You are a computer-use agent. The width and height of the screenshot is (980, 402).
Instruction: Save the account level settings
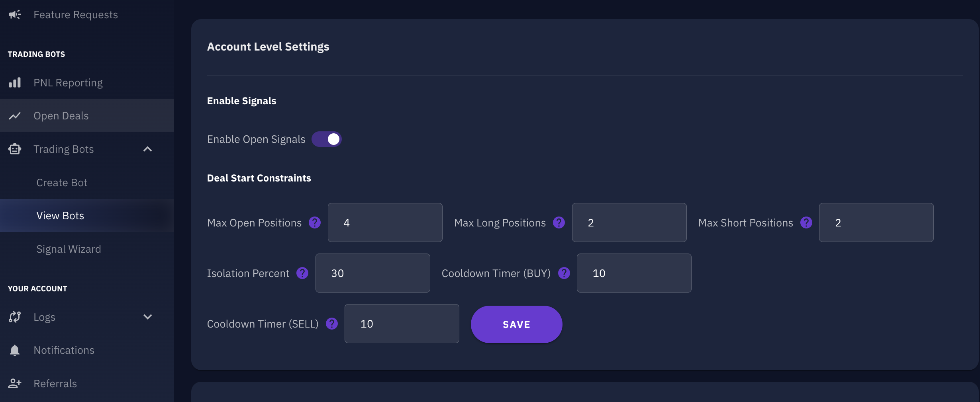tap(516, 324)
